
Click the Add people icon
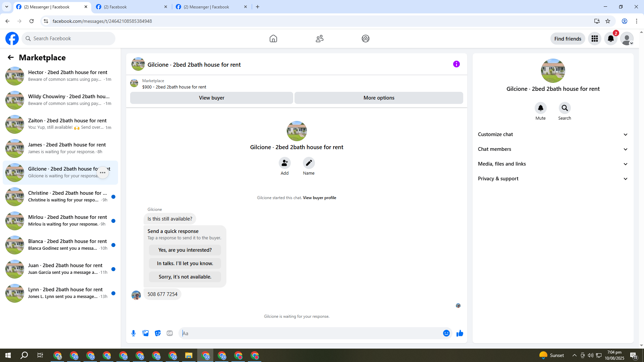(x=284, y=163)
